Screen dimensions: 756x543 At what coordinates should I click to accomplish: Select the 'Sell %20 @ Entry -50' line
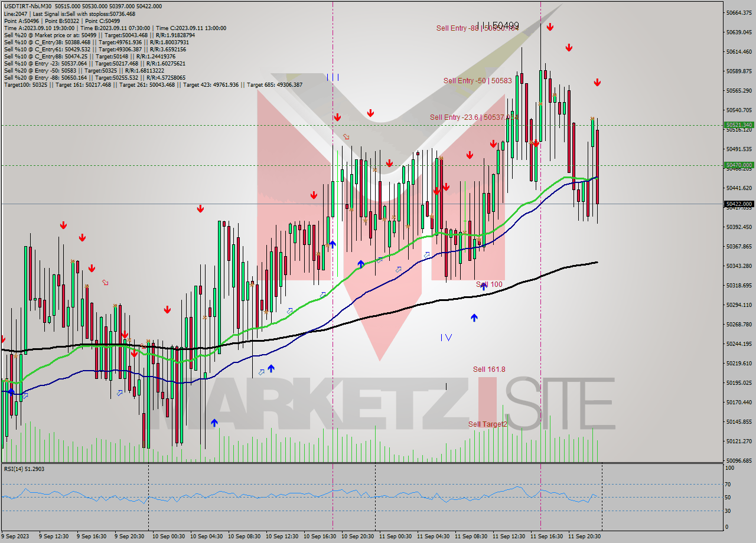pyautogui.click(x=84, y=70)
